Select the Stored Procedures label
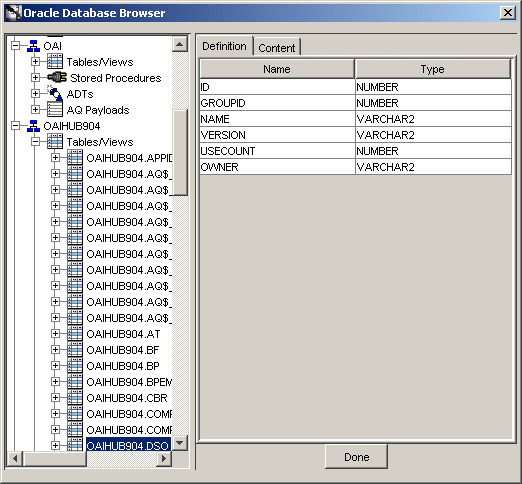The height and width of the screenshot is (484, 522). click(116, 78)
